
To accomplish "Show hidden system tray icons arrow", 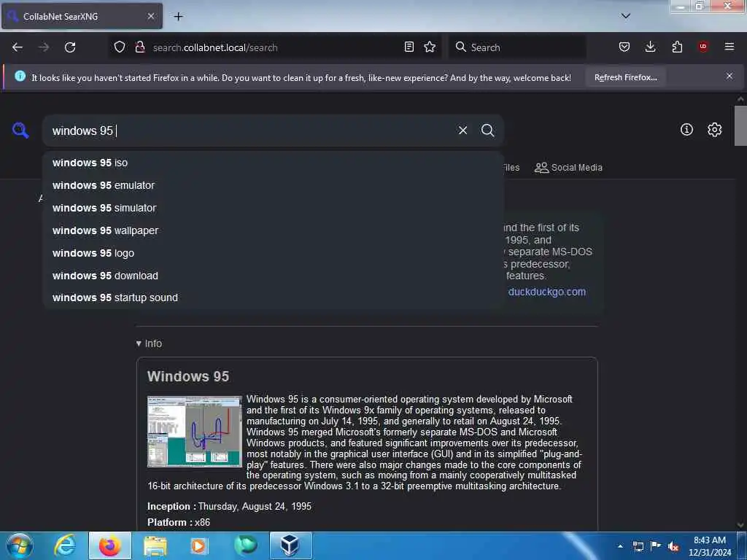I will pos(620,546).
